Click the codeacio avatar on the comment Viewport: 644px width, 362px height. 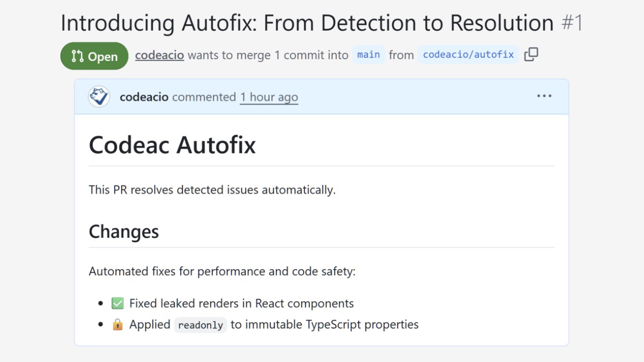pos(99,97)
